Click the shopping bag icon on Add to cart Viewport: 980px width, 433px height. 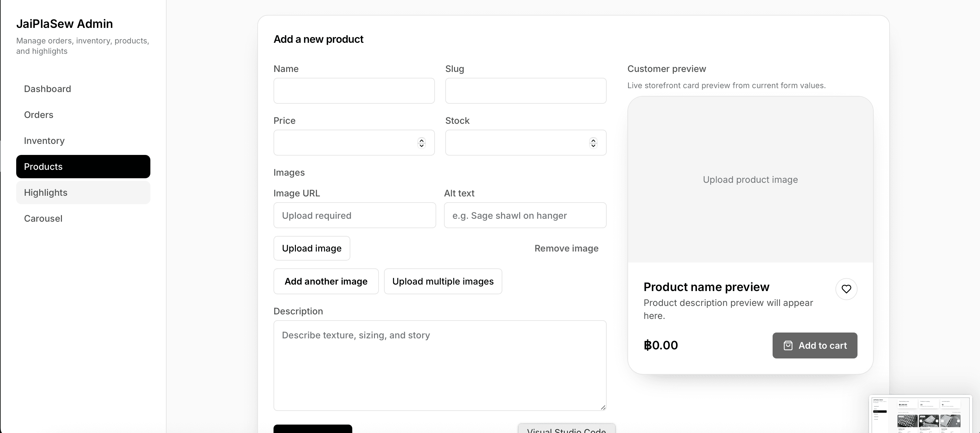(788, 345)
